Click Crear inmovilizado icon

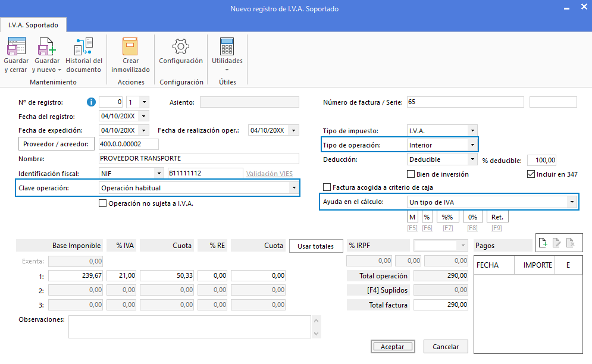[x=130, y=46]
